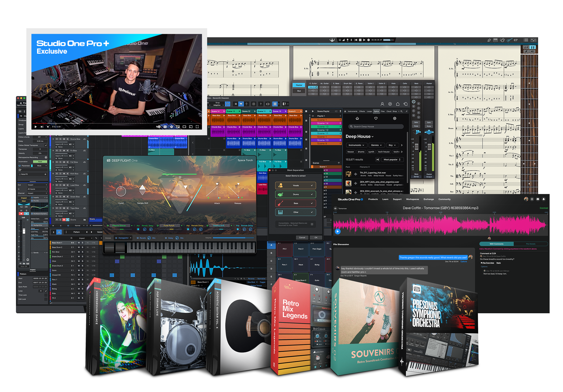Toggle Bass stem selection
563x392 pixels.
coord(295,203)
